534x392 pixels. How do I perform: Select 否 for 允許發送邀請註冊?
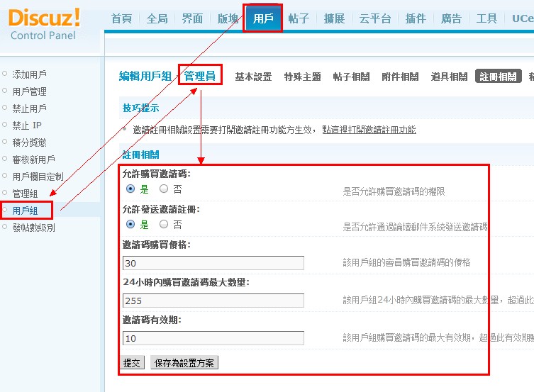click(164, 225)
